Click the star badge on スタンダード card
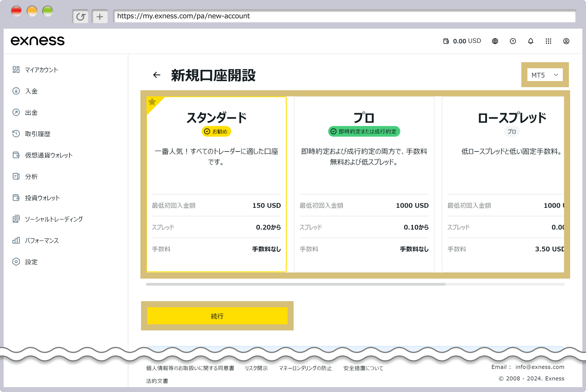The width and height of the screenshot is (586, 392). (x=152, y=102)
